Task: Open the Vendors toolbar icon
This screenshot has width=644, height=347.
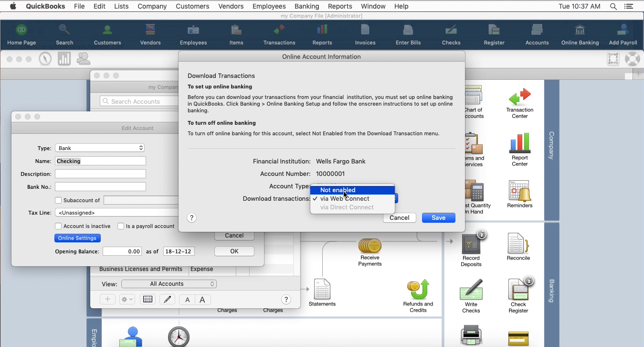Action: tap(150, 34)
